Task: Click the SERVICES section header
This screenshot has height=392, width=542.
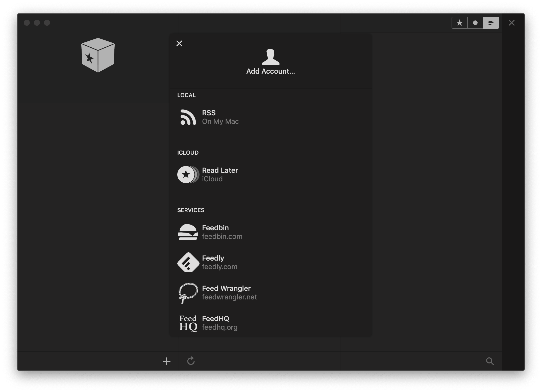Action: [191, 210]
